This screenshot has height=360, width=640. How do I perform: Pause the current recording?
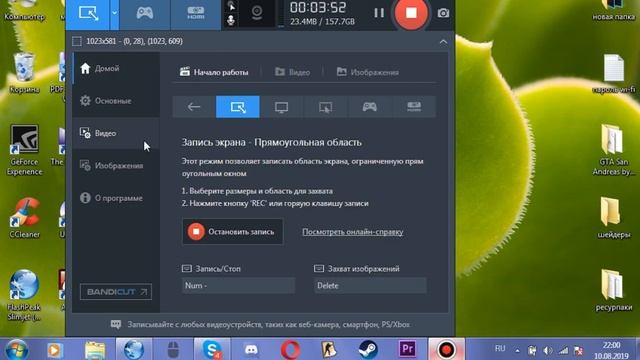379,13
